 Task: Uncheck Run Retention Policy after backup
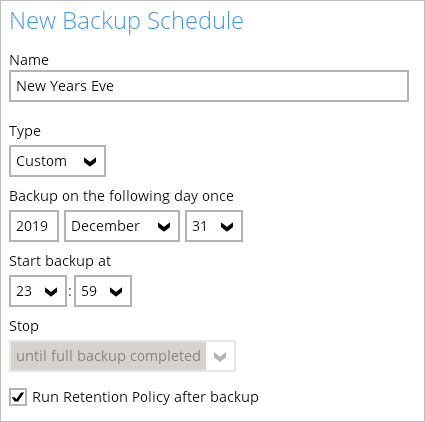click(x=18, y=397)
